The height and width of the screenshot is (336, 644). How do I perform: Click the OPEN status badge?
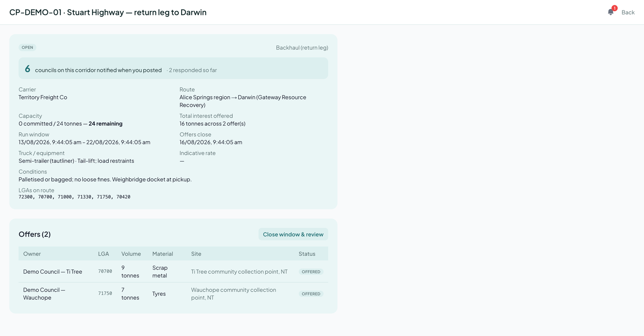27,48
